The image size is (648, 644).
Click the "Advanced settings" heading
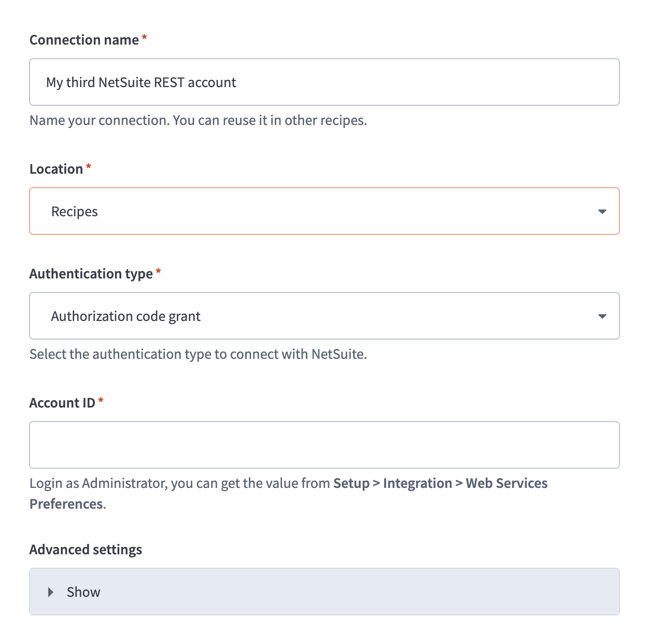[x=86, y=550]
